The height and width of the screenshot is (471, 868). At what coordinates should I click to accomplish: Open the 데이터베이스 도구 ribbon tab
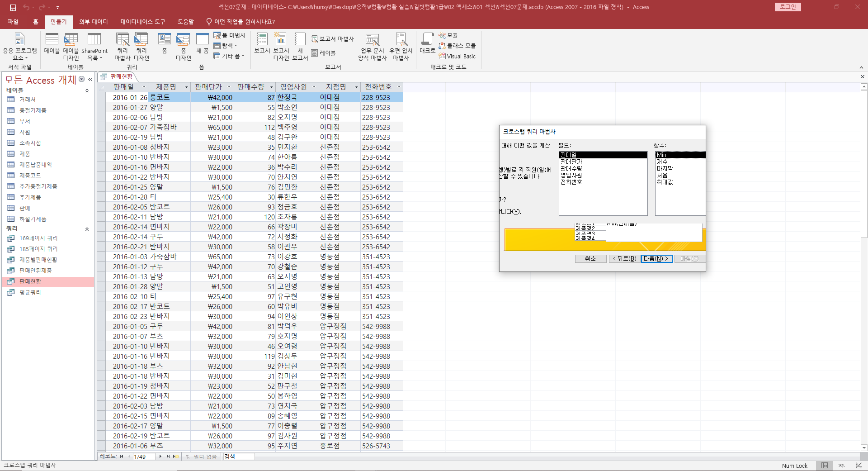pos(142,22)
